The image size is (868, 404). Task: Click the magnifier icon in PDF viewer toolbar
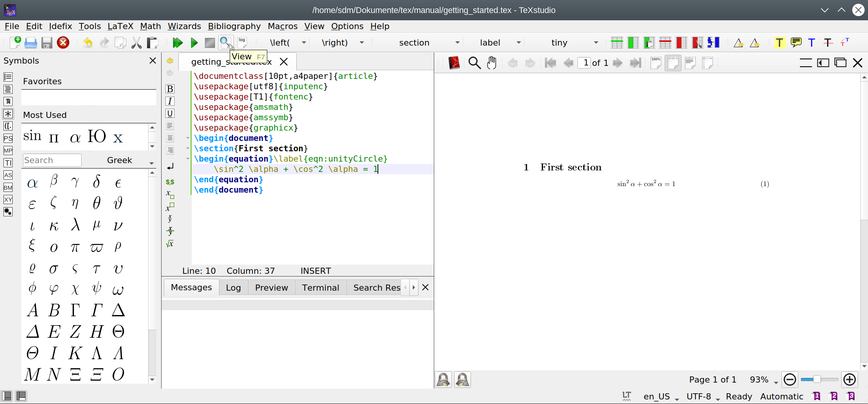click(474, 63)
